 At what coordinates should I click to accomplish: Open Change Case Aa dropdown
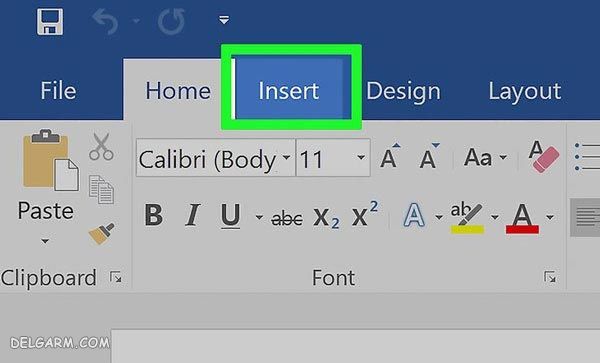pos(485,157)
